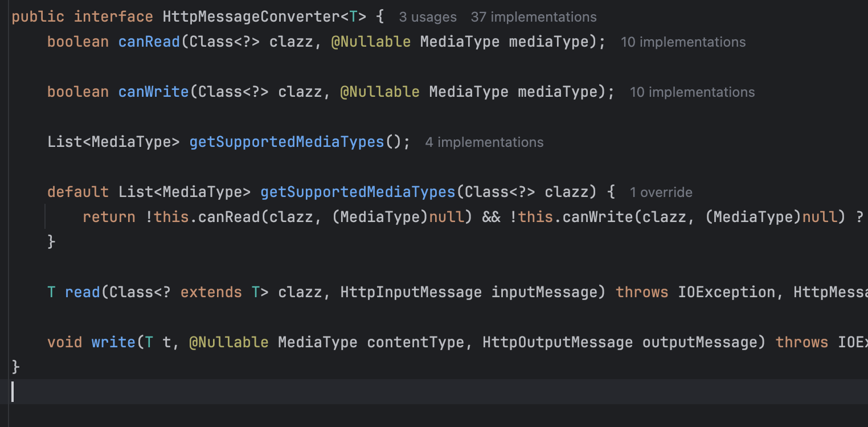Click the HttpMessageConverter interface name
The image size is (868, 427).
[252, 17]
